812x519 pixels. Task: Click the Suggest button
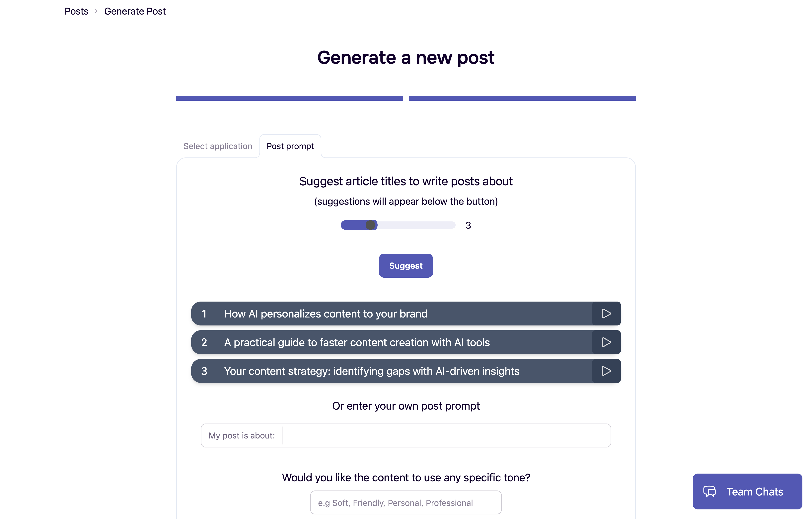pyautogui.click(x=406, y=265)
